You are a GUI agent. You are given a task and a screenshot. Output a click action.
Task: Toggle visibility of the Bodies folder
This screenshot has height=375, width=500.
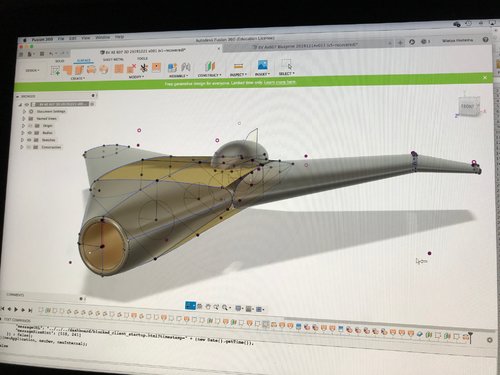30,133
